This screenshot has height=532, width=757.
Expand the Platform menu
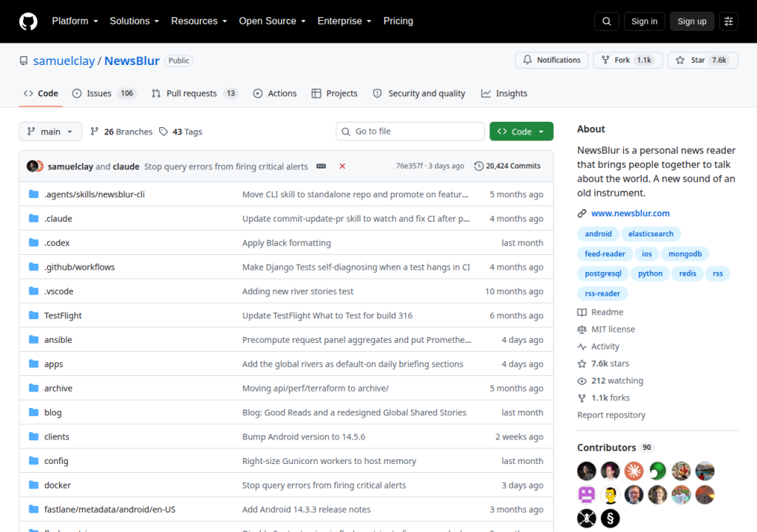click(75, 21)
